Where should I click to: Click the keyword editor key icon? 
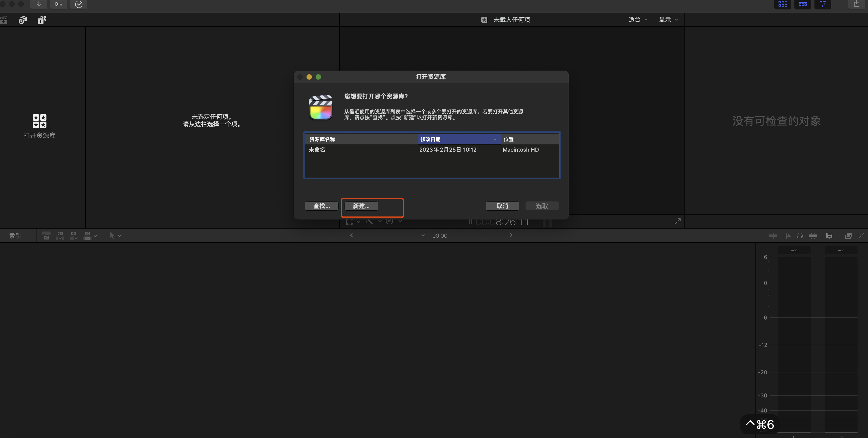pyautogui.click(x=58, y=4)
